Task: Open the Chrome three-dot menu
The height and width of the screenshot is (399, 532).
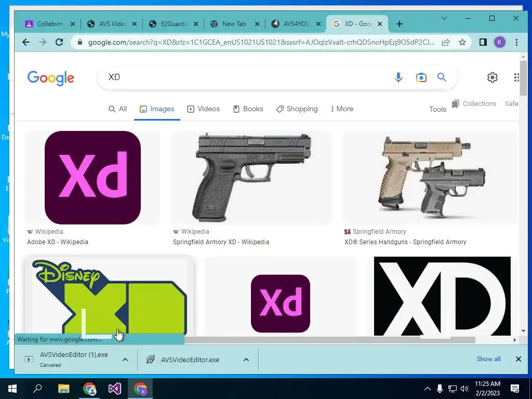Action: 516,42
